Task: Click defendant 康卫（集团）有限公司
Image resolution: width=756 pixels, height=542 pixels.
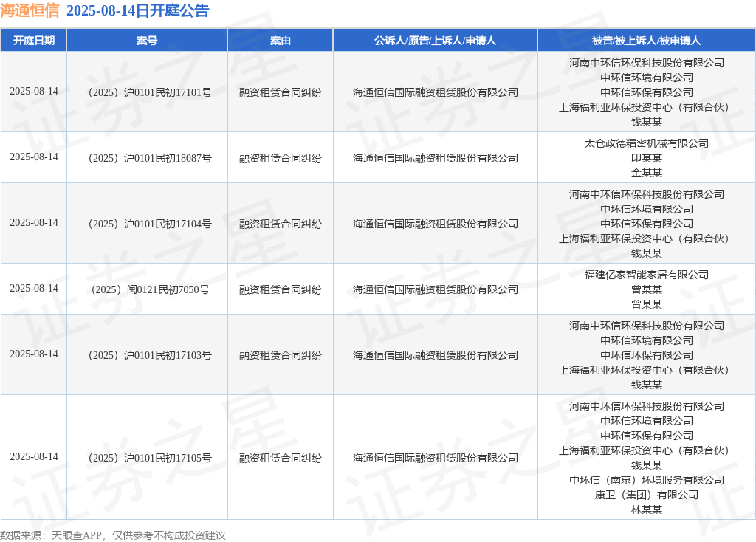Action: (x=647, y=495)
